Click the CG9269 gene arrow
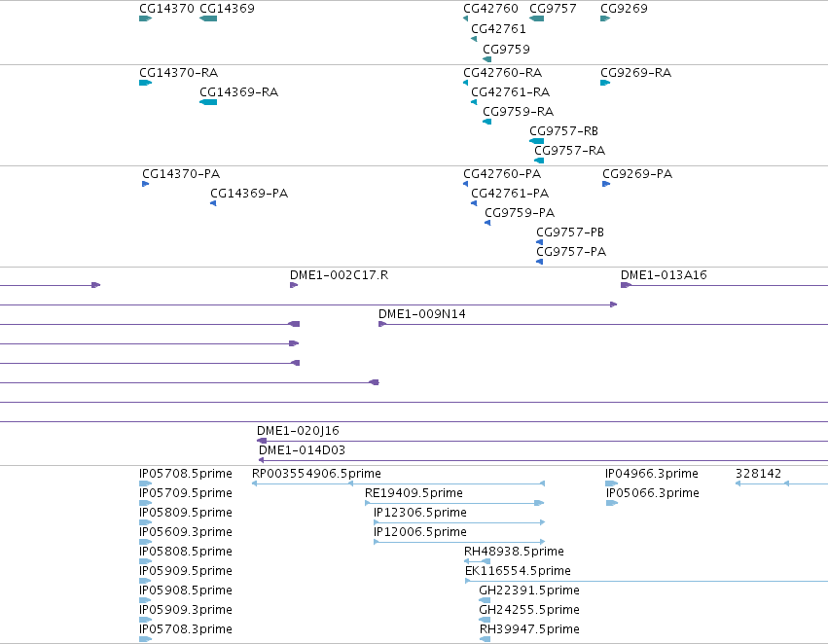828x644 pixels. (x=605, y=18)
